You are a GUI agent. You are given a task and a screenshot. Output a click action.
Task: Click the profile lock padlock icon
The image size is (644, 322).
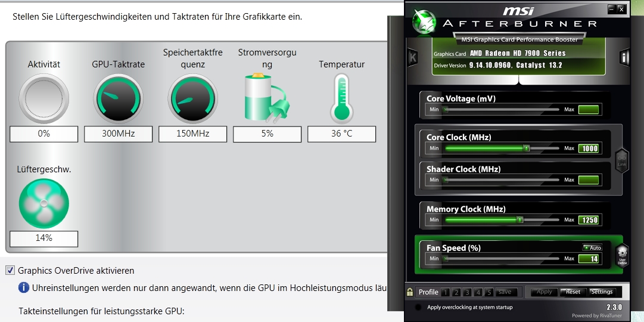point(410,292)
